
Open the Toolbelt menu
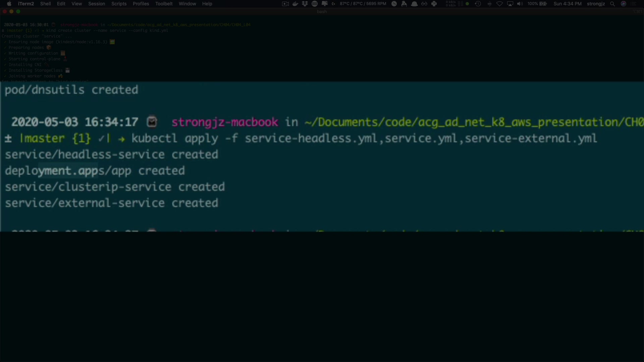click(164, 4)
